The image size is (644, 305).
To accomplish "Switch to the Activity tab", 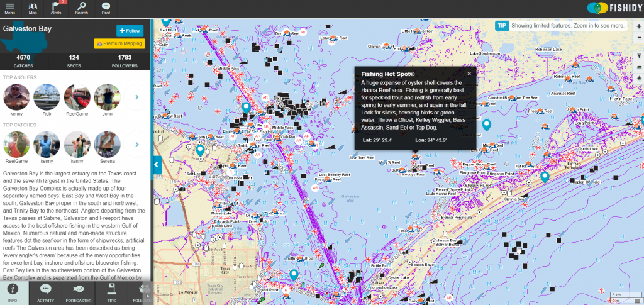I will tap(45, 292).
